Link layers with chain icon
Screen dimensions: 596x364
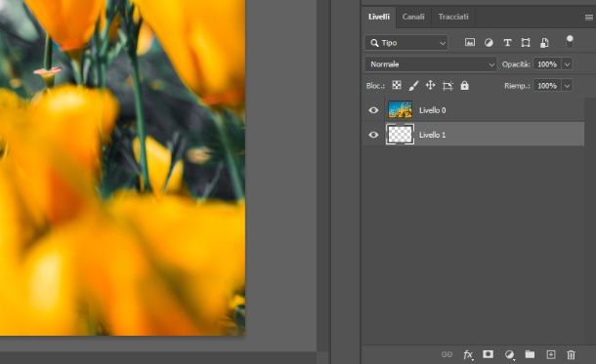pos(447,354)
